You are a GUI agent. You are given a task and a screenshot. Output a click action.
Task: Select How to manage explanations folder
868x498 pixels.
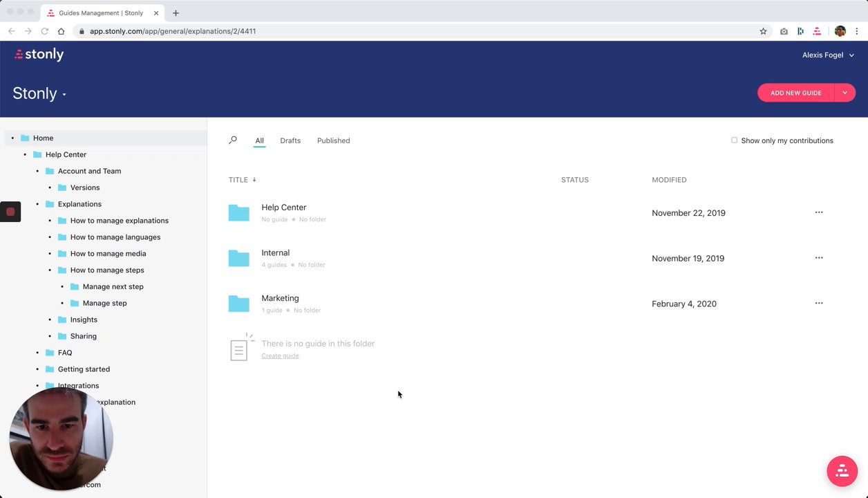pyautogui.click(x=120, y=221)
